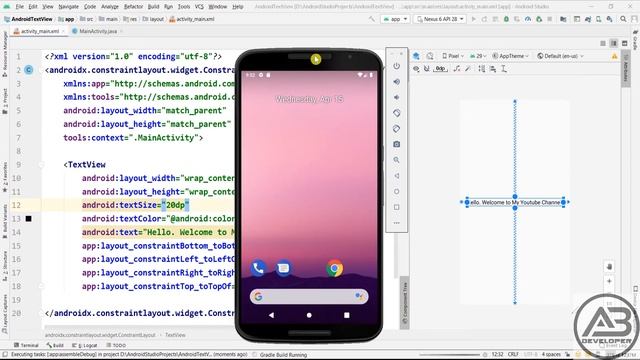Rotate the emulator right
This screenshot has height=360, width=640.
tap(396, 129)
